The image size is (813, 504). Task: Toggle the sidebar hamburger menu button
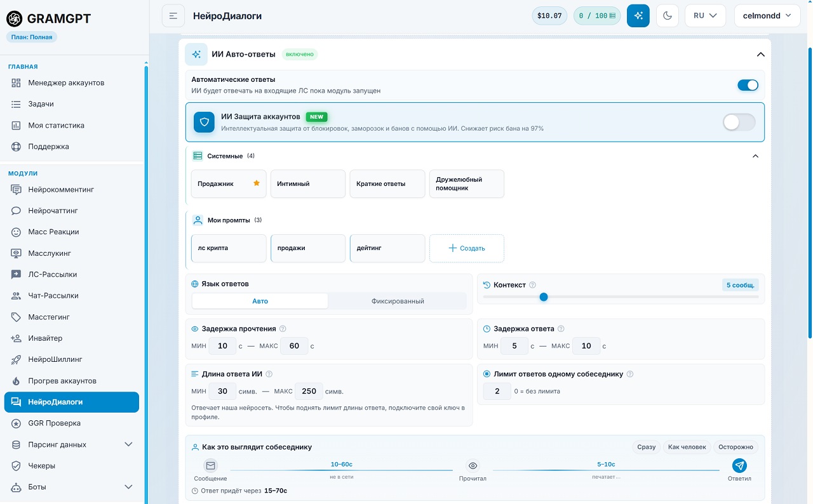pyautogui.click(x=173, y=16)
